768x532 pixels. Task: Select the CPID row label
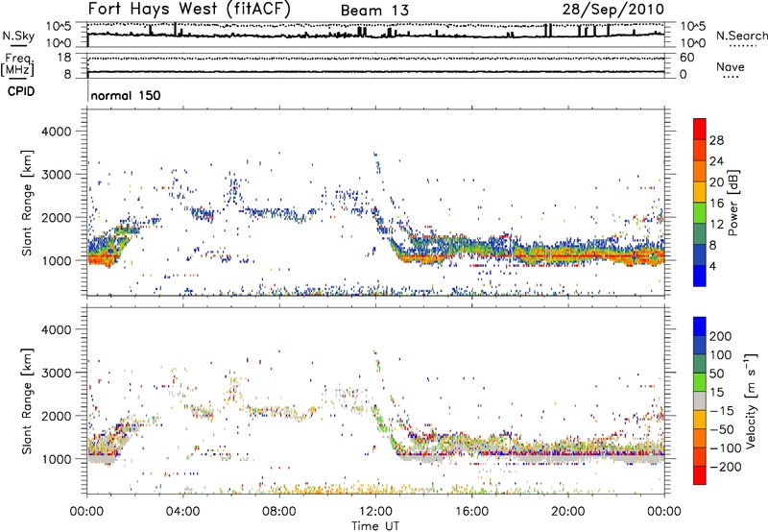click(21, 91)
